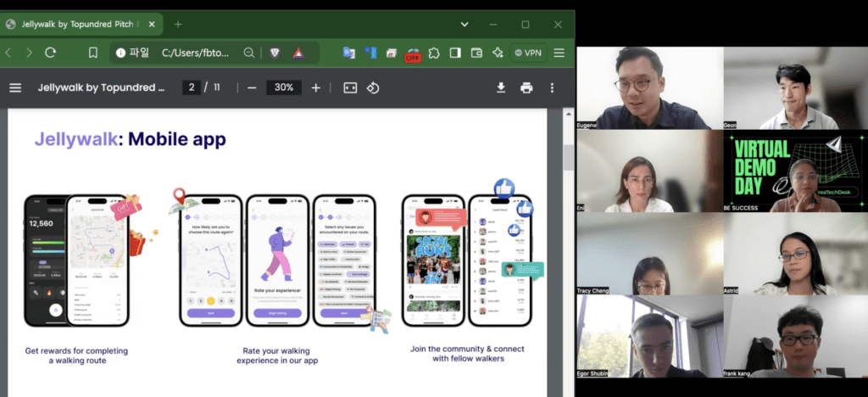
Task: Close the Jellywalk by Topundred tab
Action: (153, 25)
